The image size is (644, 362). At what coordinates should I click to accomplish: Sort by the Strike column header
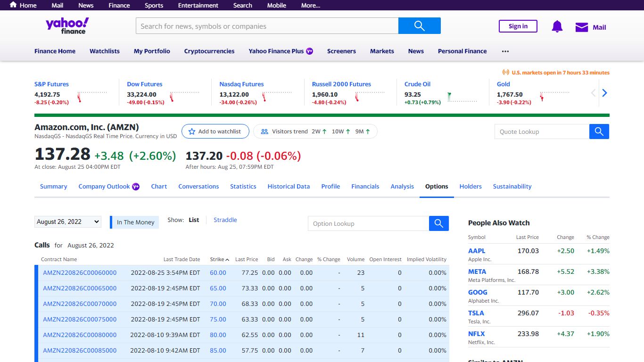coord(219,259)
